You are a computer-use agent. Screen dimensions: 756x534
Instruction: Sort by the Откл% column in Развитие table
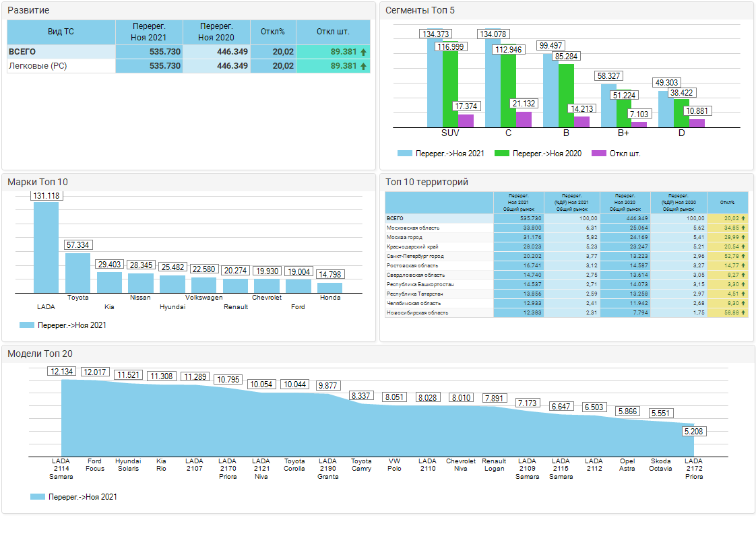pyautogui.click(x=273, y=32)
